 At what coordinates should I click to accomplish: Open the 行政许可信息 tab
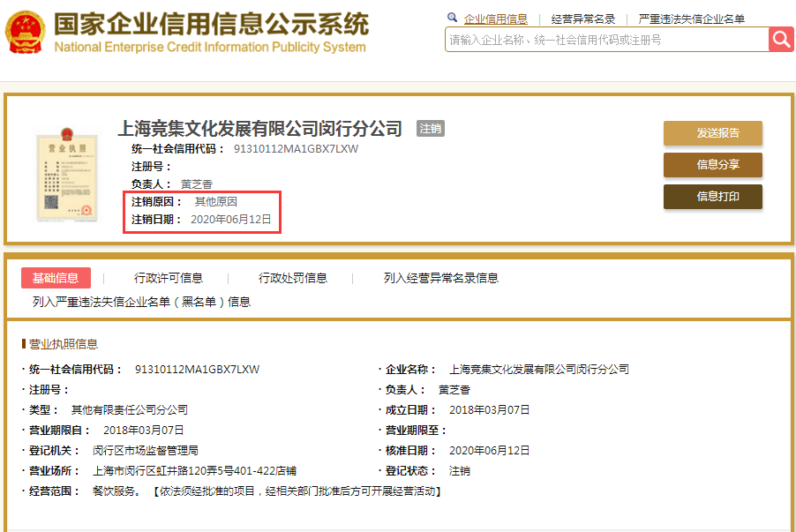coord(169,278)
